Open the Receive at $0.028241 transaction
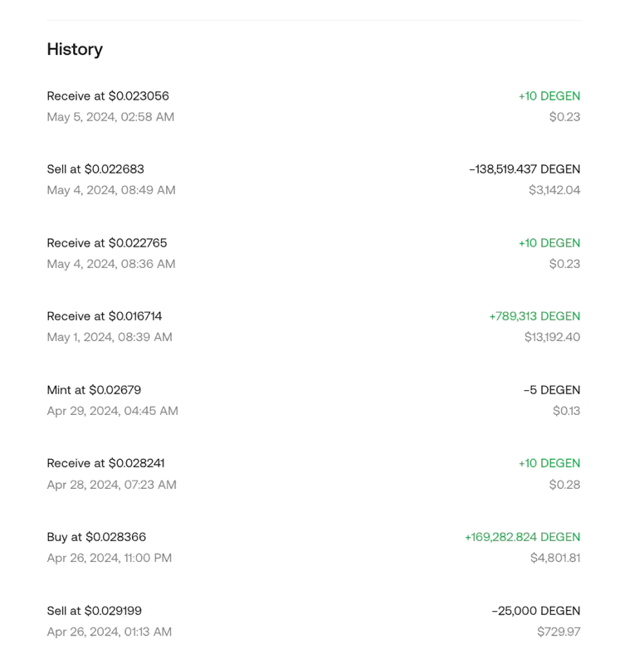The height and width of the screenshot is (664, 644). (105, 463)
